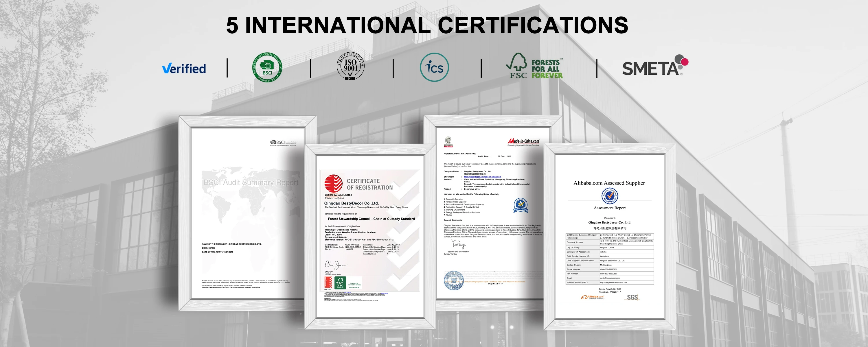Viewport: 868px width, 347px height.
Task: Click the Alibaba Assessed Supplier checkmark seal
Action: [x=610, y=195]
